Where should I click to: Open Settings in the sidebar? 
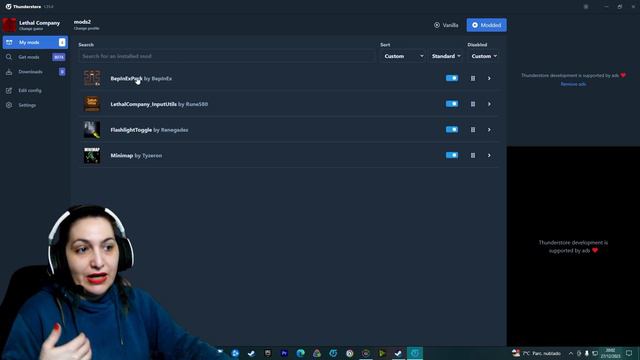point(35,105)
